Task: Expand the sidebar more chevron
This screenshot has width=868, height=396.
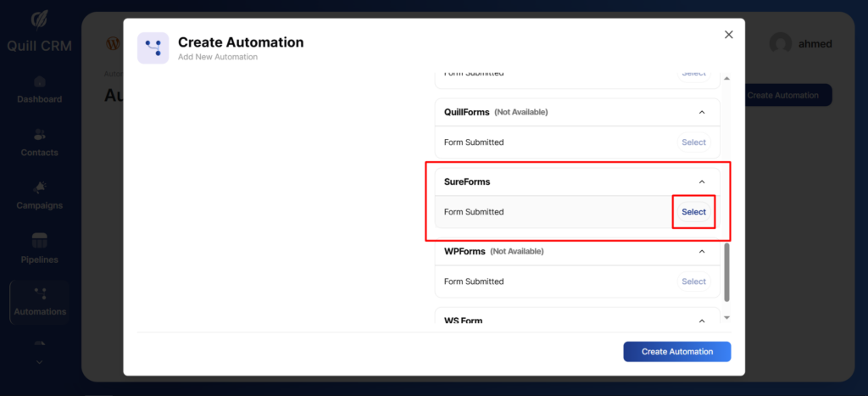Action: (39, 362)
